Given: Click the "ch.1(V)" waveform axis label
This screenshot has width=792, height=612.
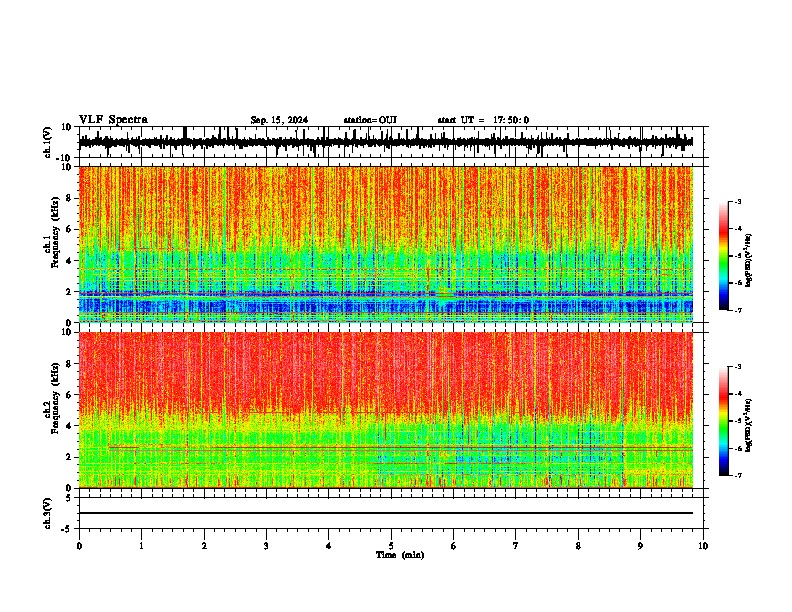Looking at the screenshot, I should pos(49,143).
